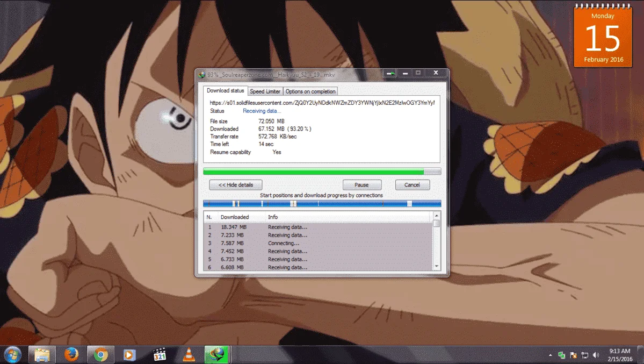Click the minimize-to-tray button with green arrow
The height and width of the screenshot is (364, 644).
(390, 73)
